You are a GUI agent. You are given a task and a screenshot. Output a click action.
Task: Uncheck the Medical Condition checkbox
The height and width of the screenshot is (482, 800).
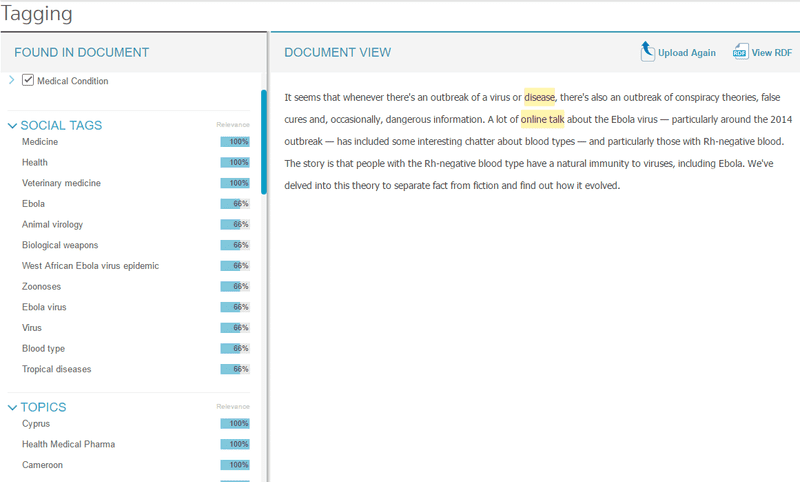click(28, 80)
